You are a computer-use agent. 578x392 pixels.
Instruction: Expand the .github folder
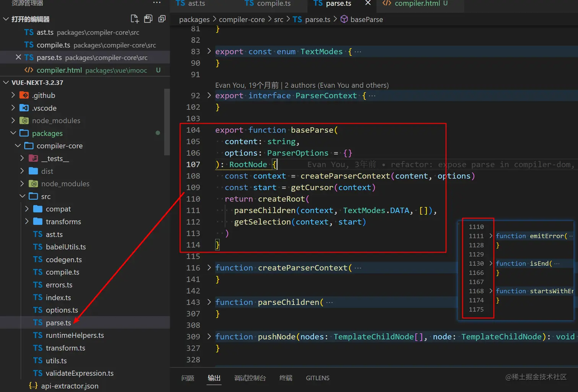13,95
